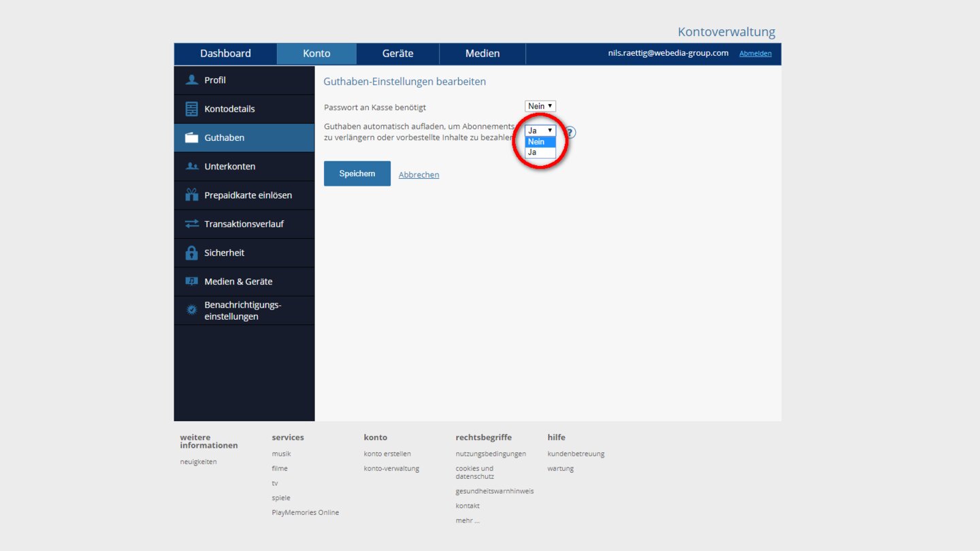Switch to the Dashboard tab
Image resolution: width=980 pixels, height=551 pixels.
click(x=225, y=54)
